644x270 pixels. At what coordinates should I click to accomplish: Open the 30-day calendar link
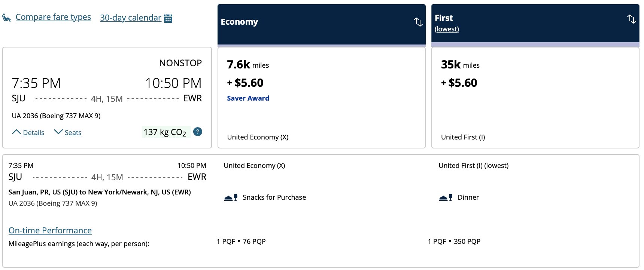(x=131, y=18)
